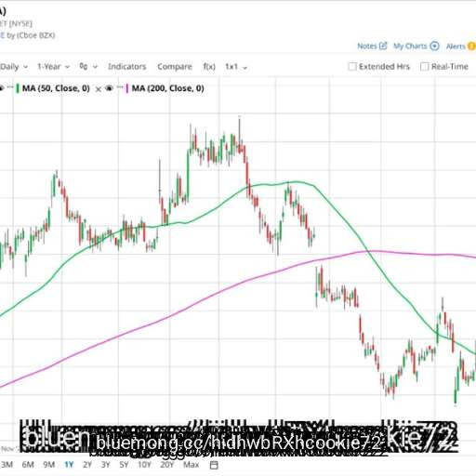Open the Compare menu
The height and width of the screenshot is (476, 476).
175,67
